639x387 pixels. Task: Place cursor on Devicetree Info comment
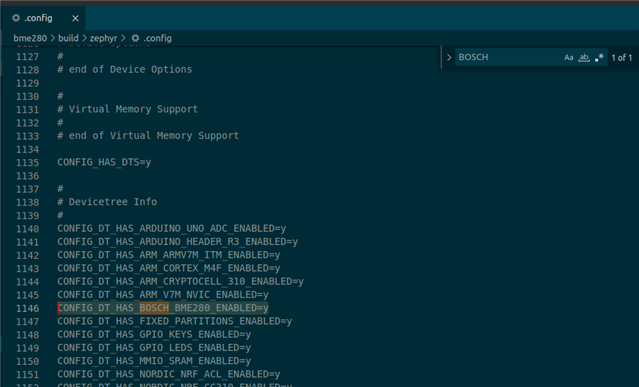click(x=107, y=202)
